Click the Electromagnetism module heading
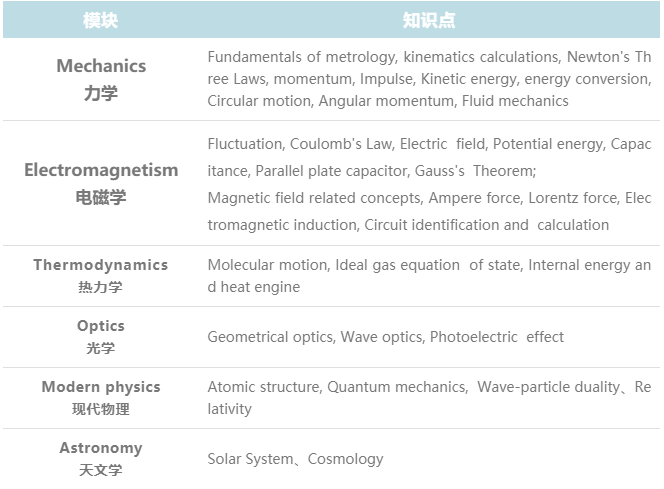Image resolution: width=664 pixels, height=489 pixels. [x=101, y=170]
